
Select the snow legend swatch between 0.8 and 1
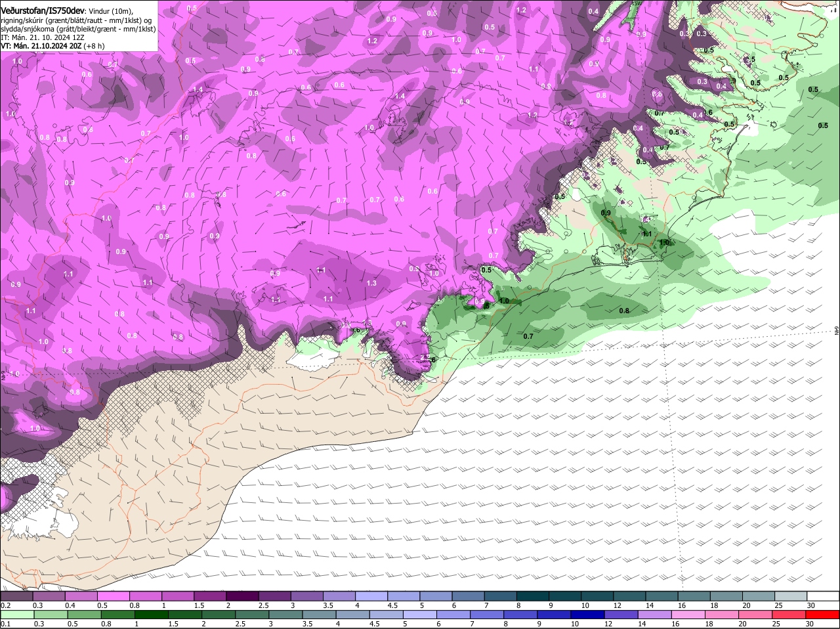coord(146,596)
